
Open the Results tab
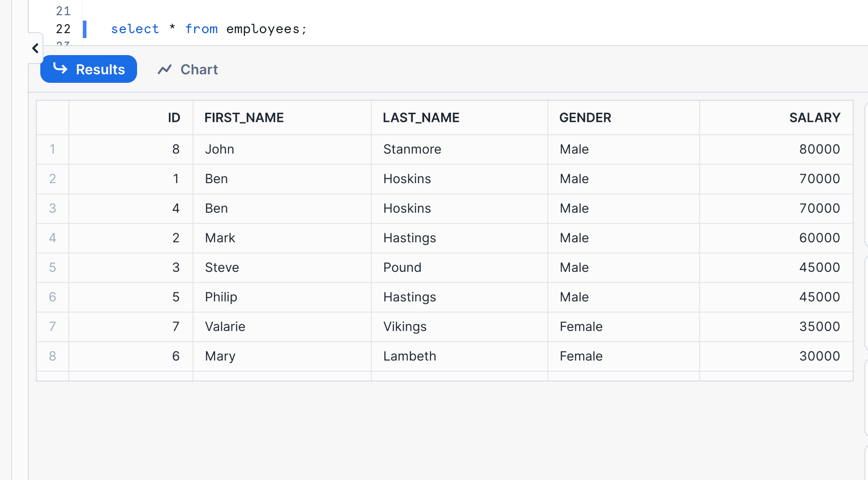(x=89, y=69)
